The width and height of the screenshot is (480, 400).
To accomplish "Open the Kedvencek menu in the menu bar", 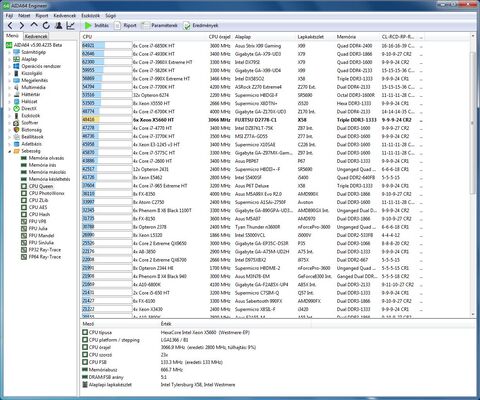I will [x=65, y=16].
